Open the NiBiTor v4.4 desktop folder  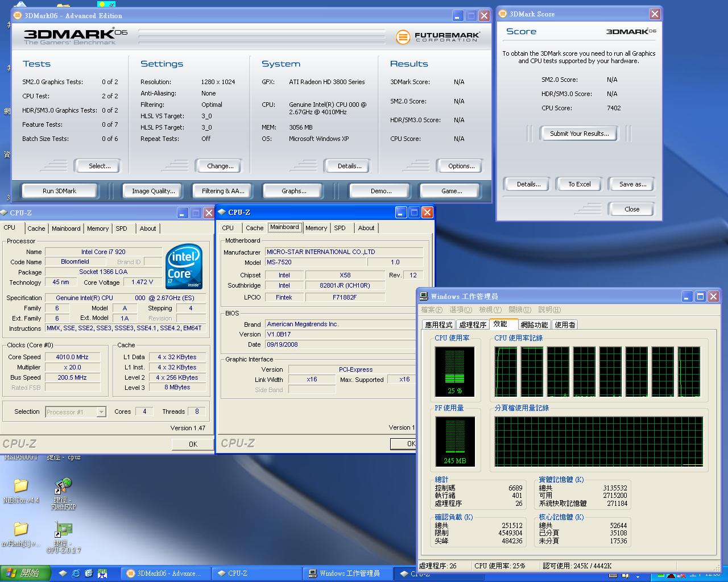(20, 490)
